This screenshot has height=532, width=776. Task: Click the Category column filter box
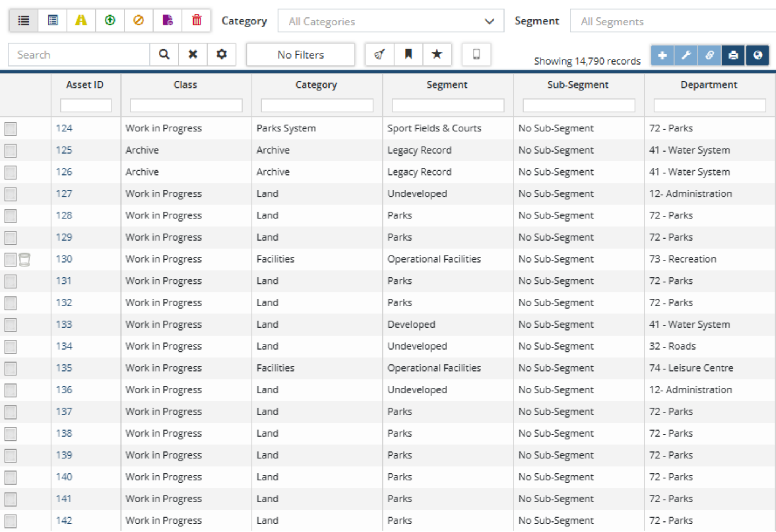tap(317, 105)
